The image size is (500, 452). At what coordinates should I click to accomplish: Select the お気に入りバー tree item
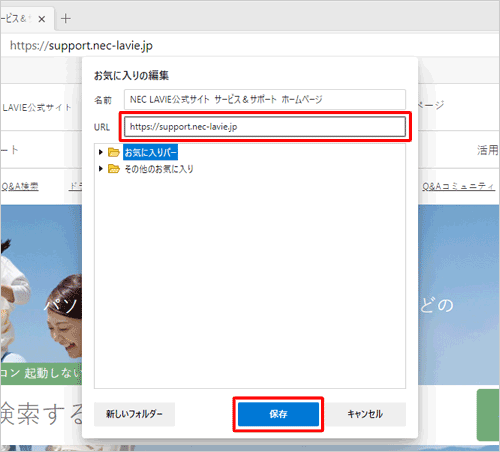point(150,152)
